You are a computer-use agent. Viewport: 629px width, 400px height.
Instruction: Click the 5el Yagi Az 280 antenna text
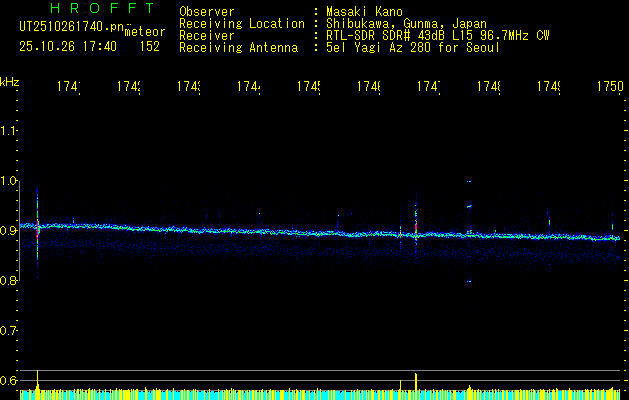point(413,48)
